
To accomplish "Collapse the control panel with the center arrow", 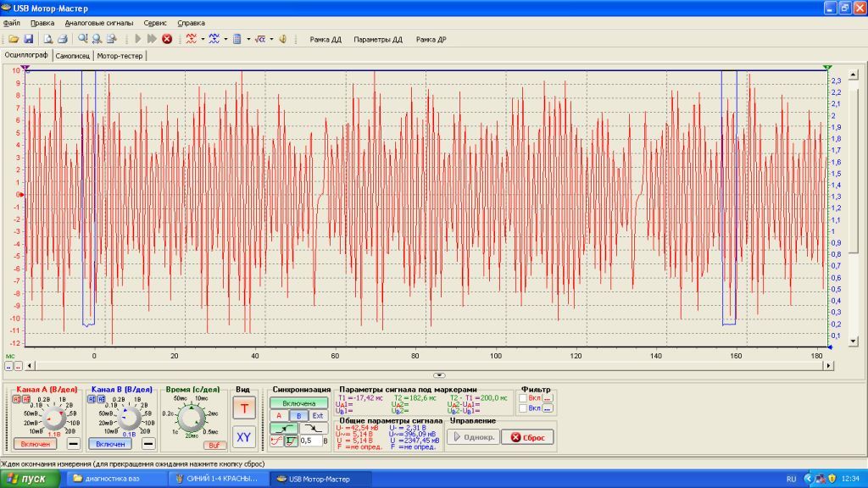I will pyautogui.click(x=439, y=375).
